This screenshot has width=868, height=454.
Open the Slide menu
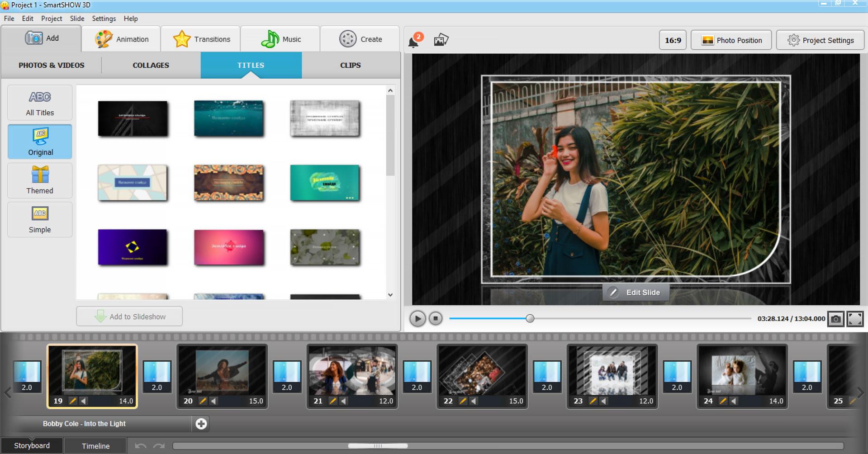tap(76, 19)
